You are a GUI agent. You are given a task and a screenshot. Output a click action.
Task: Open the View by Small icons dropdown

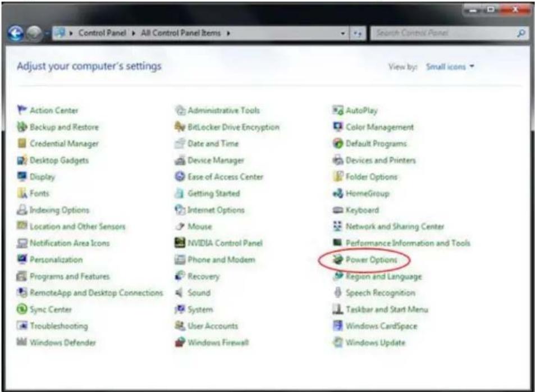point(450,67)
